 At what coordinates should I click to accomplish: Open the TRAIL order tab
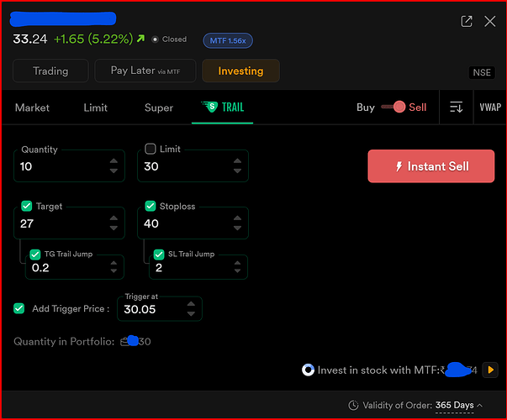tap(223, 108)
